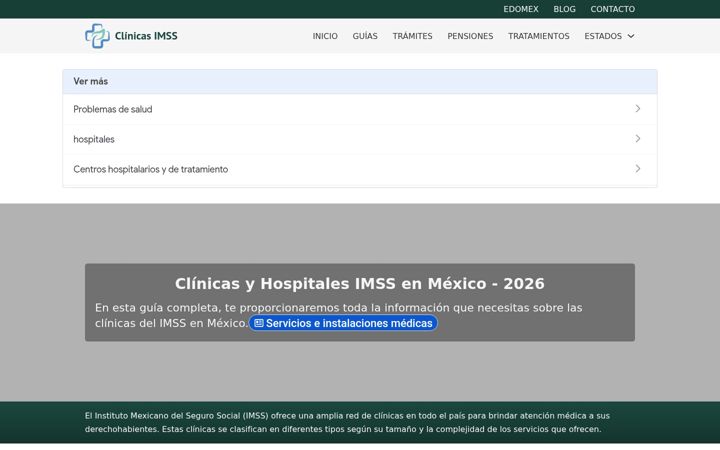Open the PENSIONES section
720x450 pixels.
click(x=470, y=36)
